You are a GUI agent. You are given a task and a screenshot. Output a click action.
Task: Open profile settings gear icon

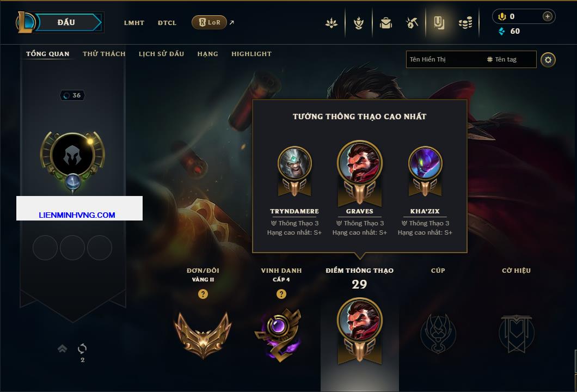[x=548, y=60]
